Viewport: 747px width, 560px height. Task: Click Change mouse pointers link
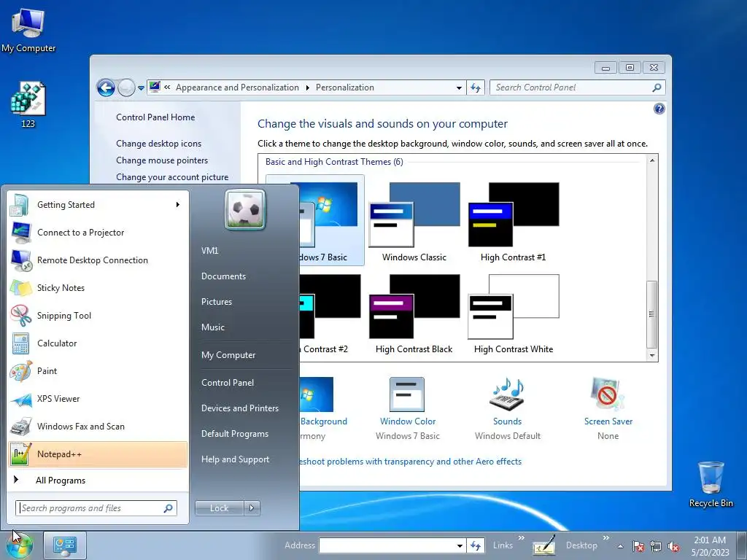(162, 160)
